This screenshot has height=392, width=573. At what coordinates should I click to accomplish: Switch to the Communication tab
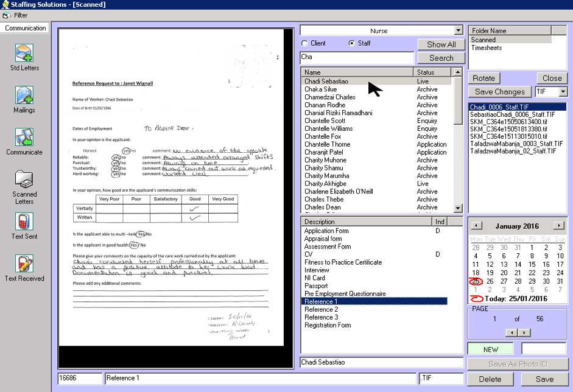coord(26,28)
